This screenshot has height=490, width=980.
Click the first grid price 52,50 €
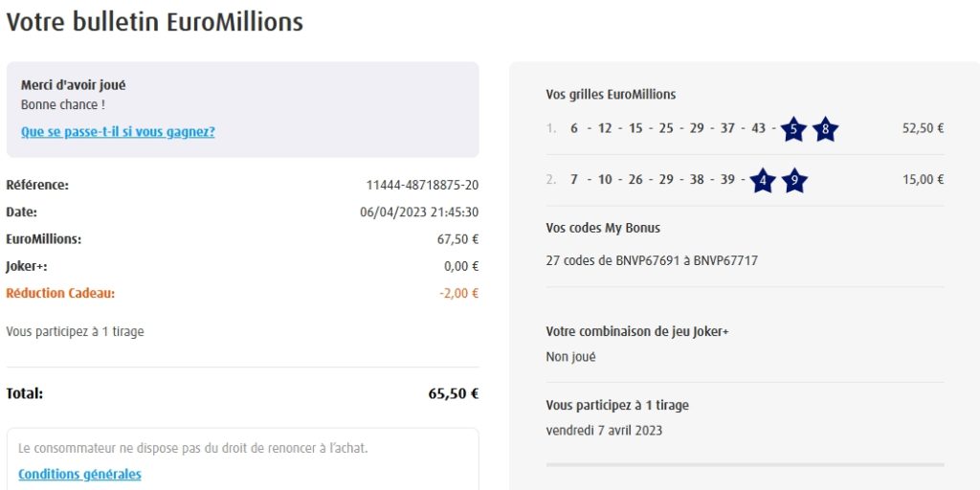[923, 128]
